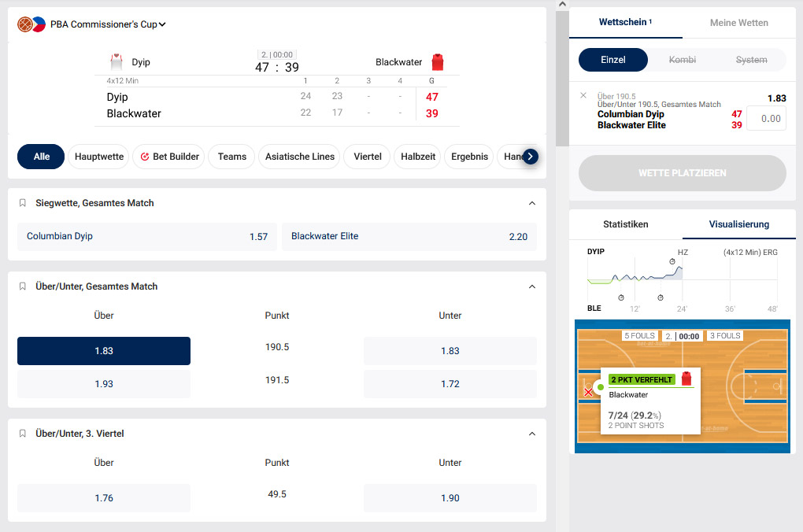Click Wette Platzieren button
The height and width of the screenshot is (532, 803).
pyautogui.click(x=682, y=173)
